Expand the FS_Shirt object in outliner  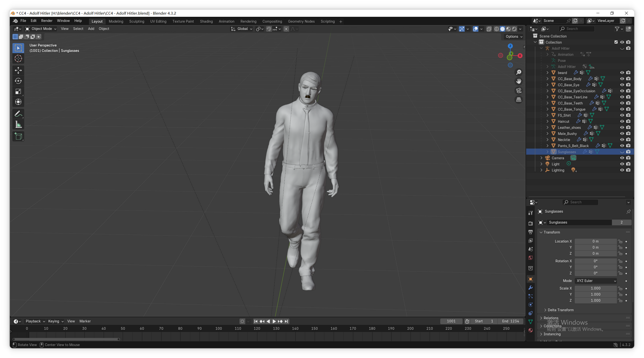(547, 115)
